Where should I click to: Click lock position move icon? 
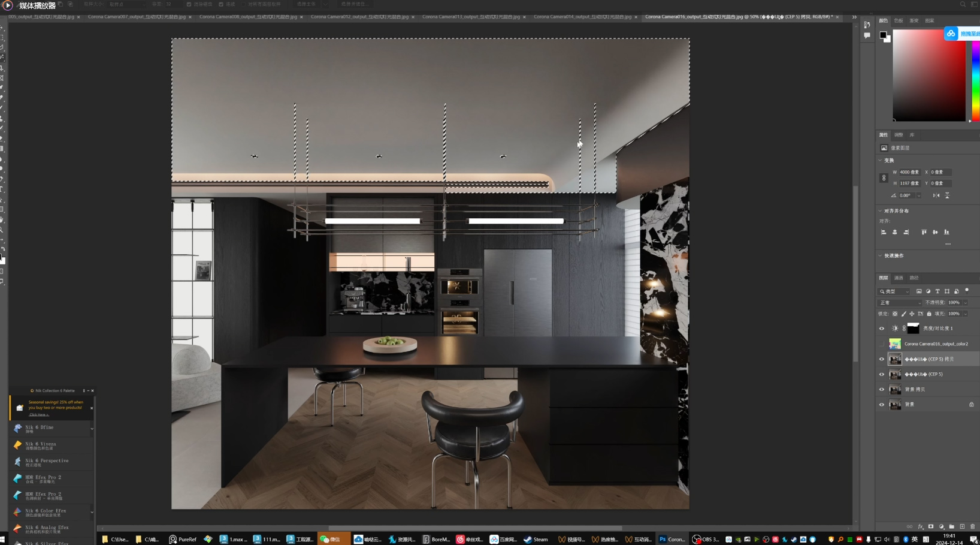[912, 314]
